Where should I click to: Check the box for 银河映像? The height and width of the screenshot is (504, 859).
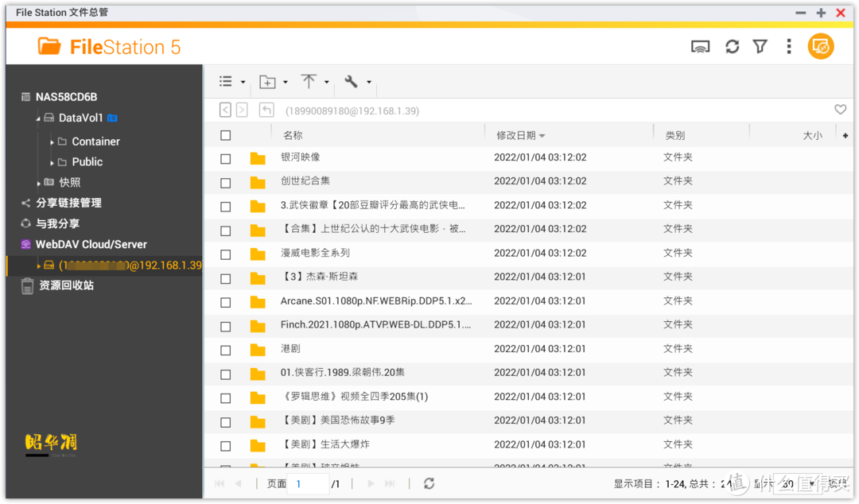click(x=226, y=159)
